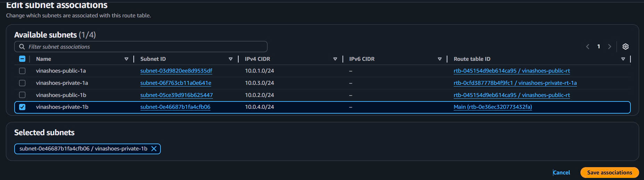
Task: Open vinashoes-public-rt link in public-1a row
Action: pyautogui.click(x=512, y=71)
